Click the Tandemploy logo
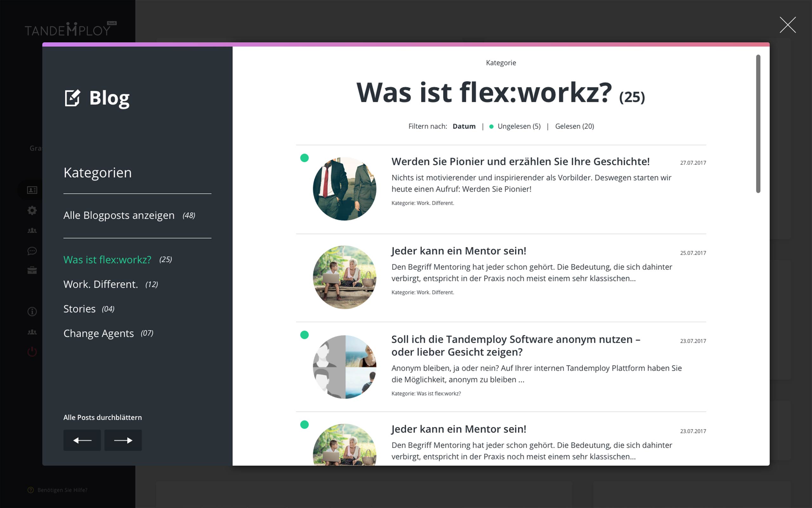The width and height of the screenshot is (812, 508). pyautogui.click(x=70, y=29)
